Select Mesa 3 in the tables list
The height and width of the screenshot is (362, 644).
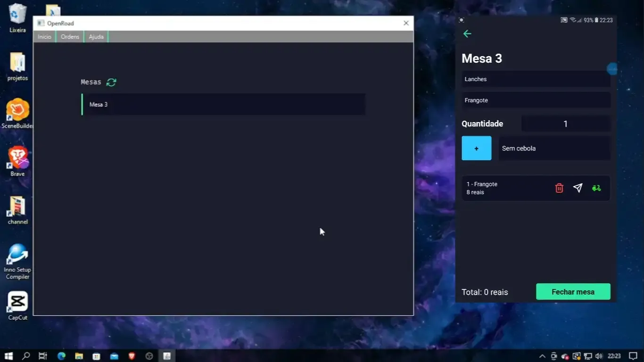coord(223,105)
